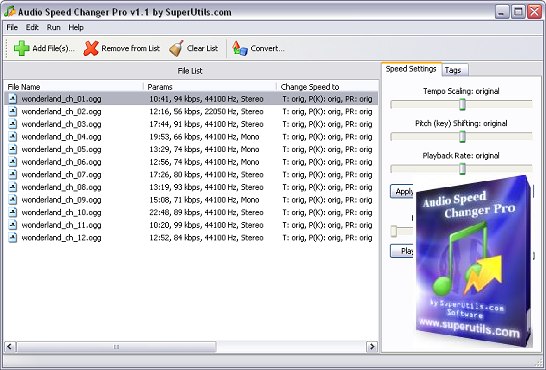This screenshot has width=546, height=370.
Task: Select the wonderland_ch_10.ogg file name
Action: (x=61, y=212)
